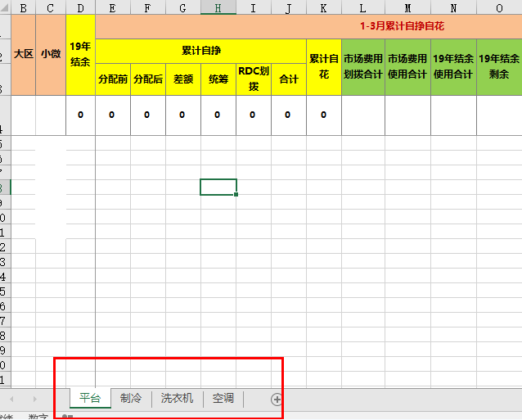Select column O header
The width and height of the screenshot is (522, 420).
click(499, 8)
